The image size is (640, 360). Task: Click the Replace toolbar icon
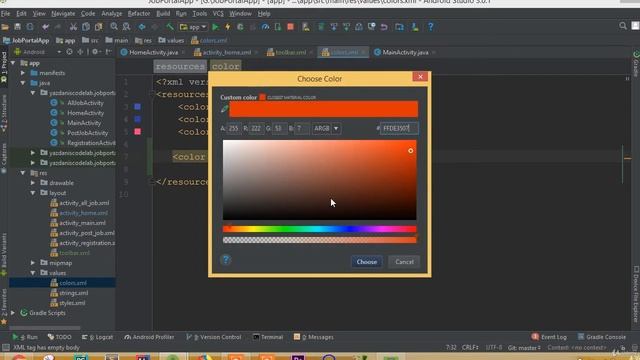click(127, 27)
